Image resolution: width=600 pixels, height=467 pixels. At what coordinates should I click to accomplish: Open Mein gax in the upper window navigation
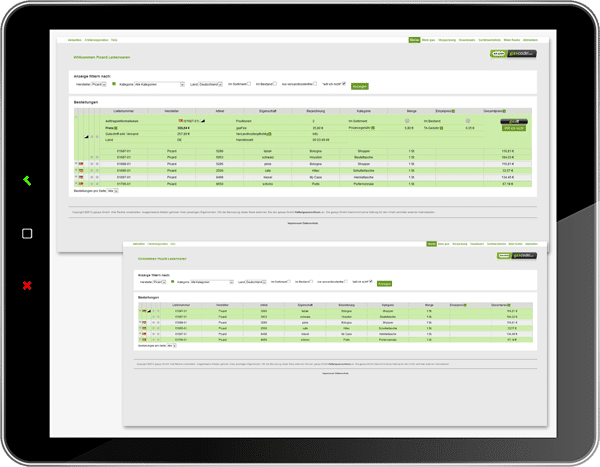coord(429,40)
